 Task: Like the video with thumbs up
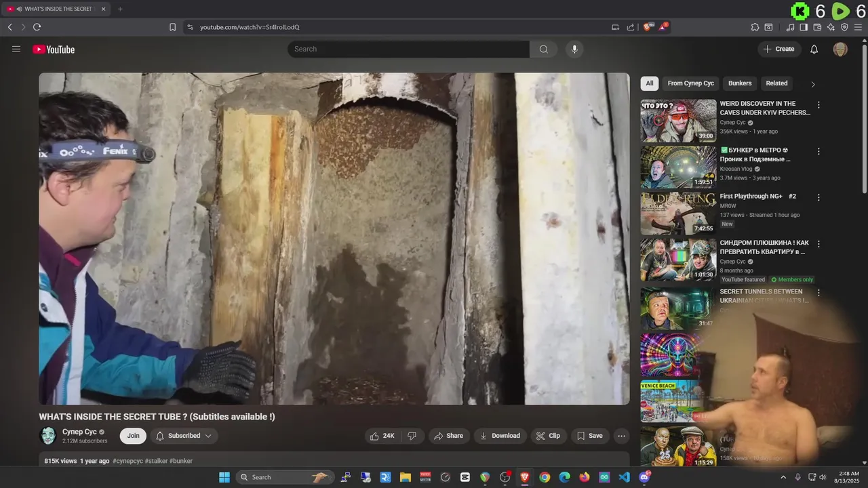pos(382,436)
